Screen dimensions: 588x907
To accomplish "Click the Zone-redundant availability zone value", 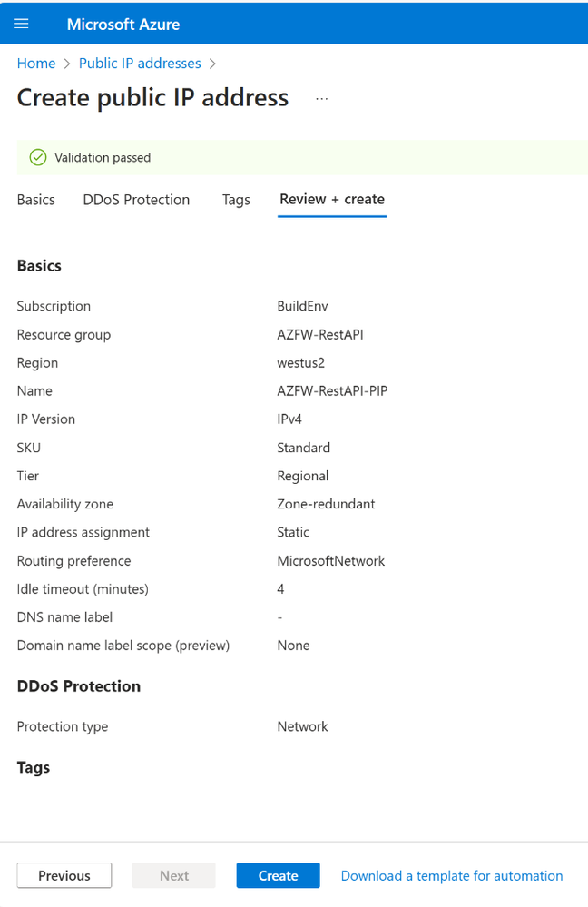I will pos(326,504).
